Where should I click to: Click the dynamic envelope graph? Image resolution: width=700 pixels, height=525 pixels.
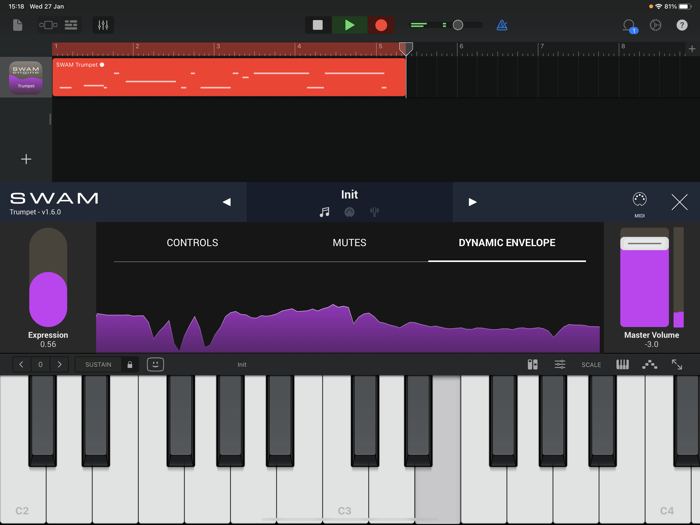tap(348, 328)
